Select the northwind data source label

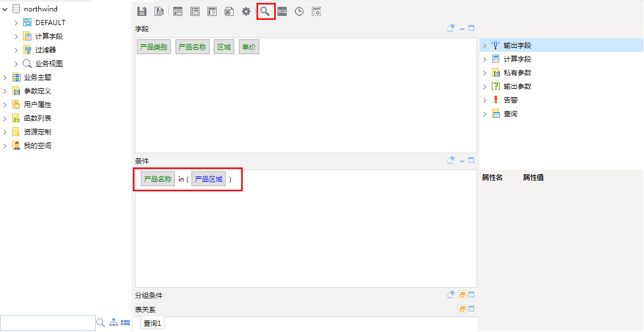coord(40,9)
